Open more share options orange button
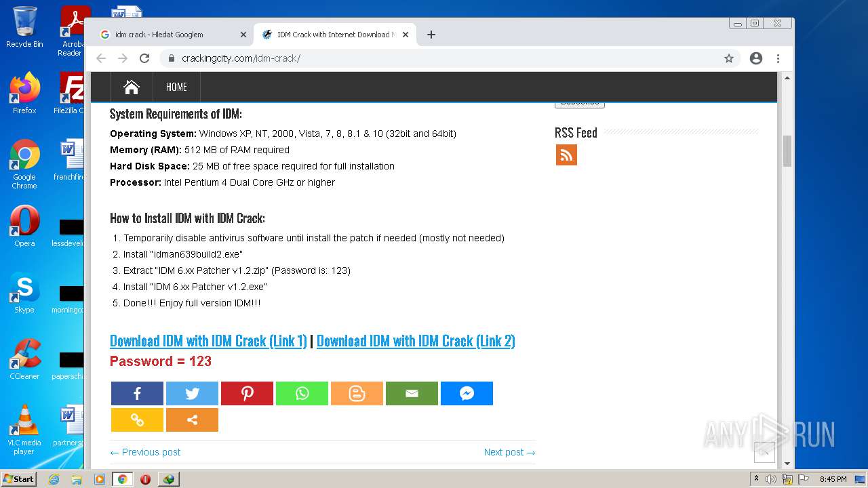The image size is (868, 488). coord(192,420)
